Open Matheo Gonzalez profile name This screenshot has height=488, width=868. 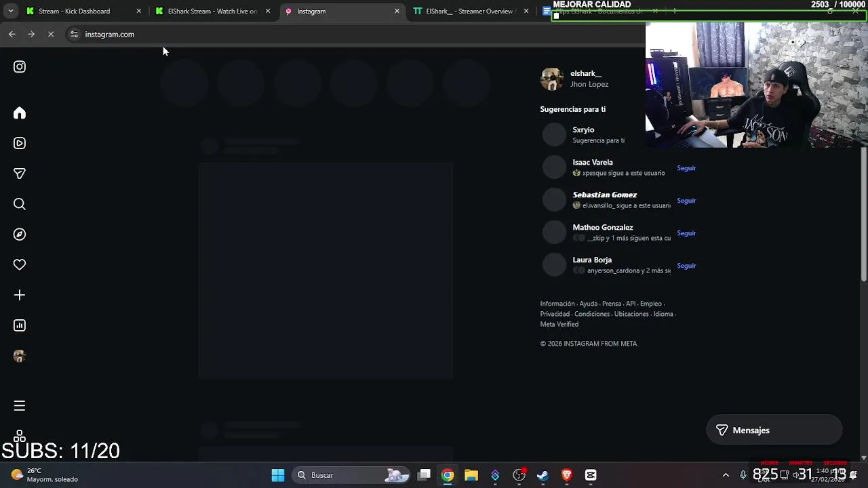coord(603,227)
